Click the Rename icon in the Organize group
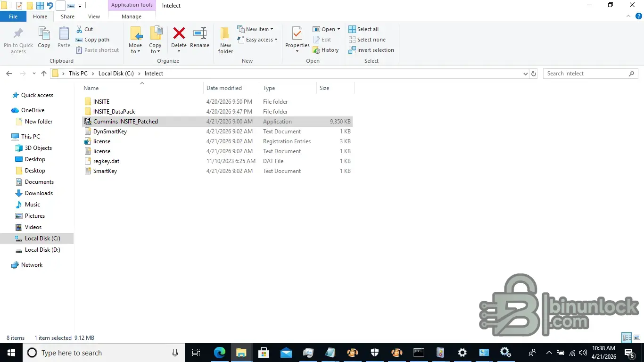 [200, 33]
